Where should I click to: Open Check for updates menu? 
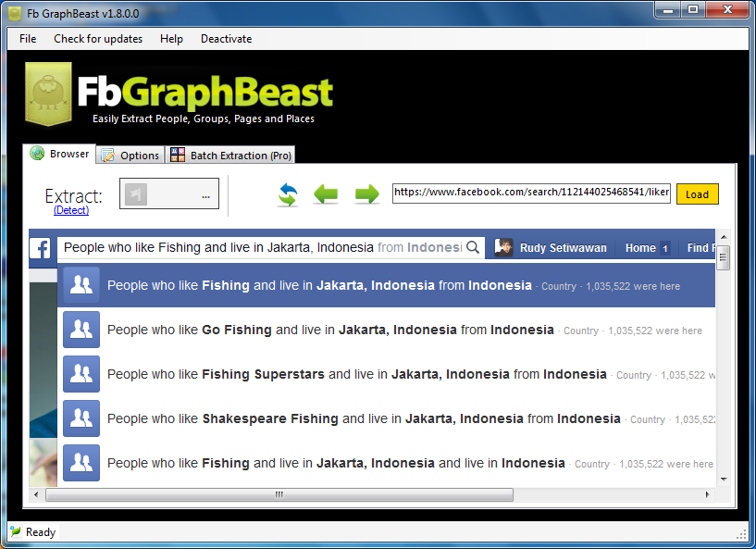[x=98, y=39]
